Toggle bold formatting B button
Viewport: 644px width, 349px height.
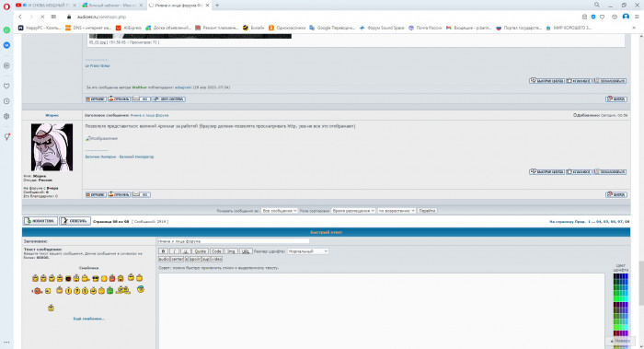163,251
